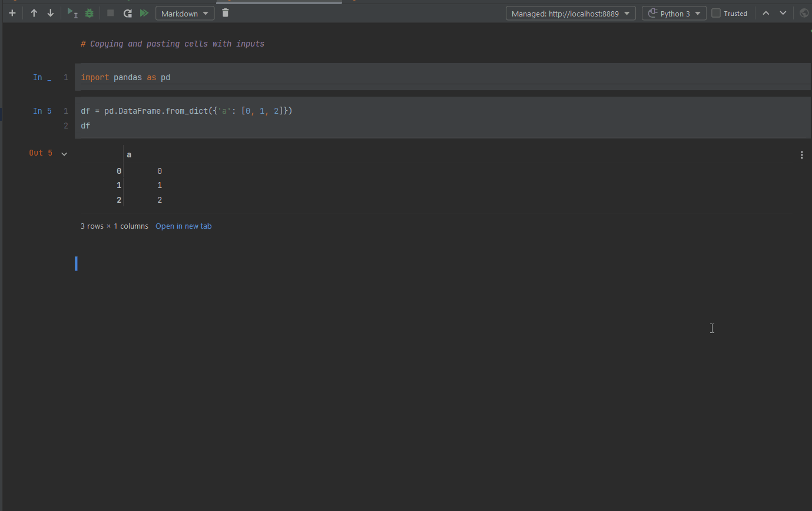This screenshot has width=812, height=511.
Task: Click the 'Out 5' output label
Action: click(x=41, y=153)
